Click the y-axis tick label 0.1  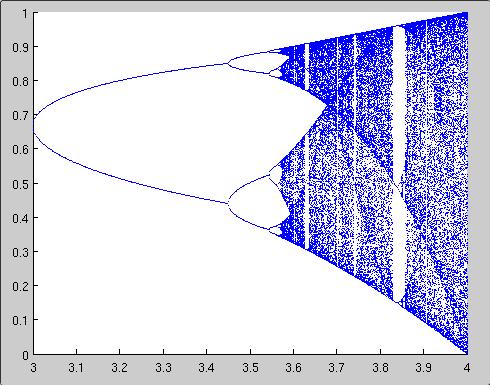click(x=21, y=320)
